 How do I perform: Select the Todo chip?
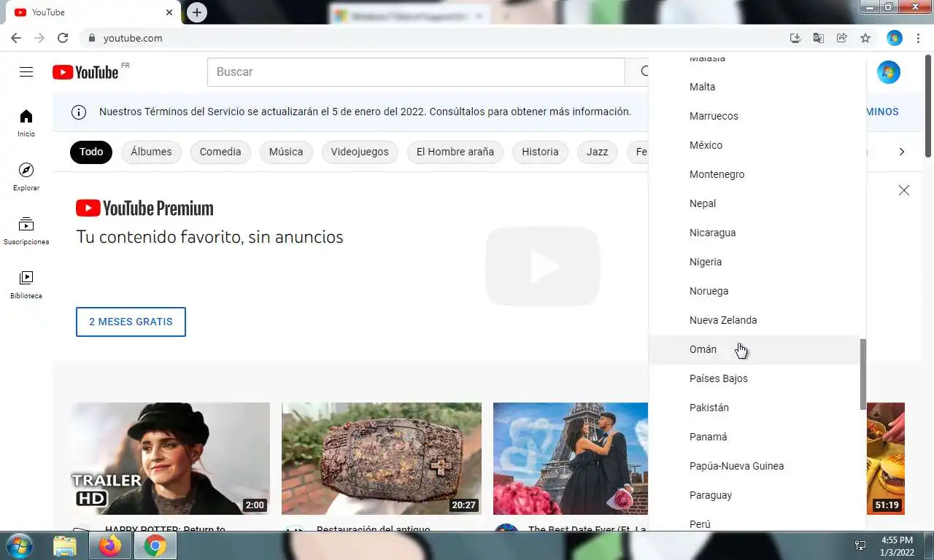pos(91,152)
